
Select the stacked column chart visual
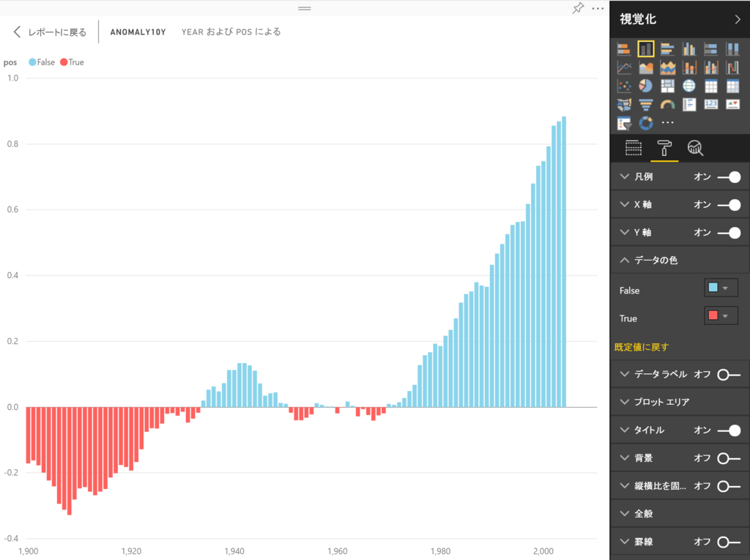pyautogui.click(x=646, y=49)
